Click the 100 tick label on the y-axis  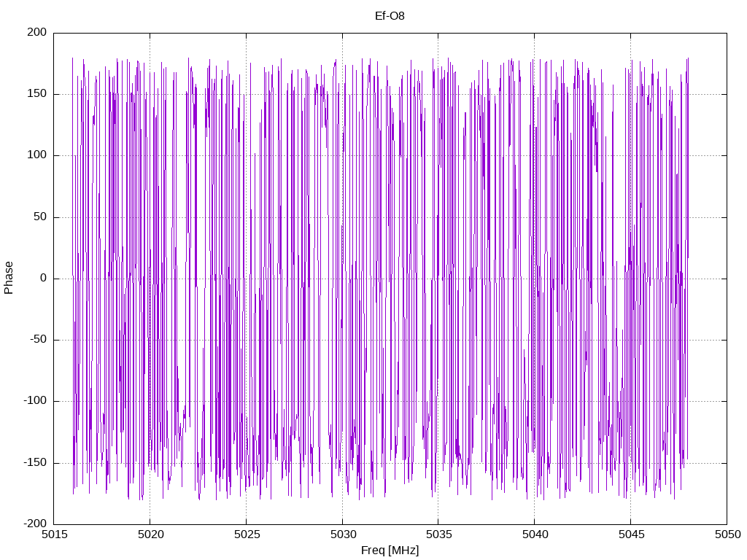(37, 155)
